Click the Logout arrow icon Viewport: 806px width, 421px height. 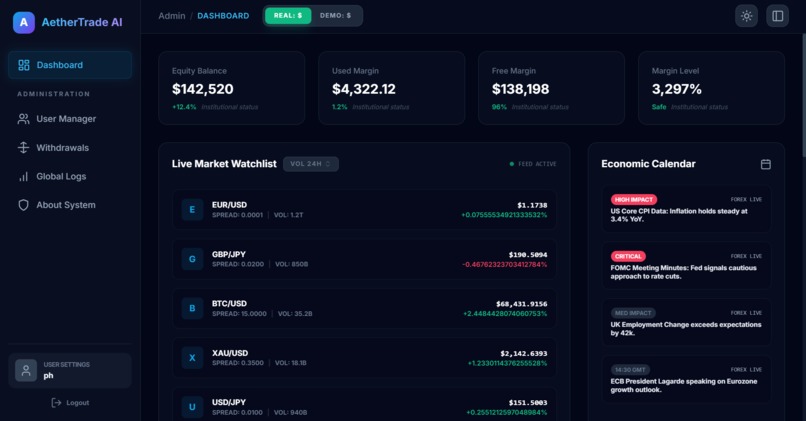pyautogui.click(x=56, y=402)
